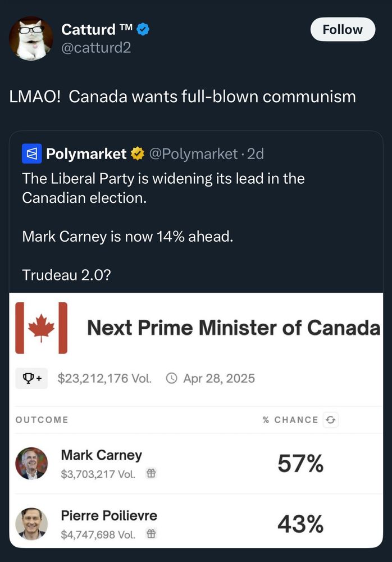
Task: Open the @Polymarket handle link
Action: (193, 153)
